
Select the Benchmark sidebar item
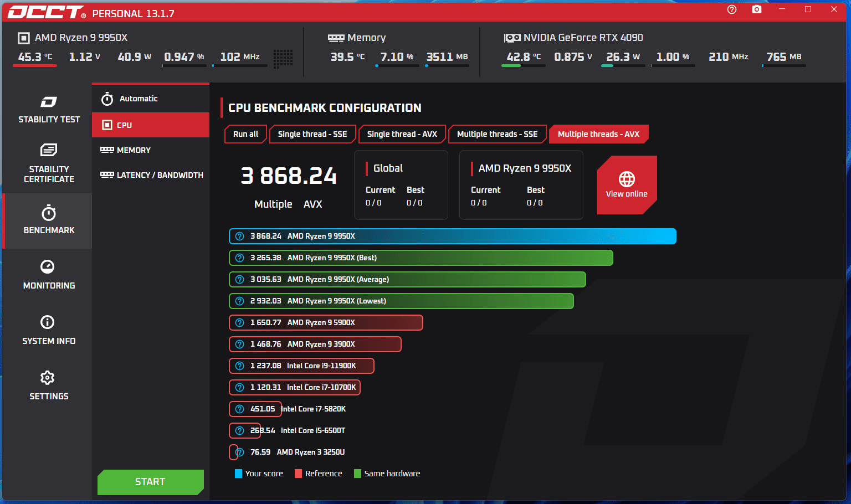[49, 220]
